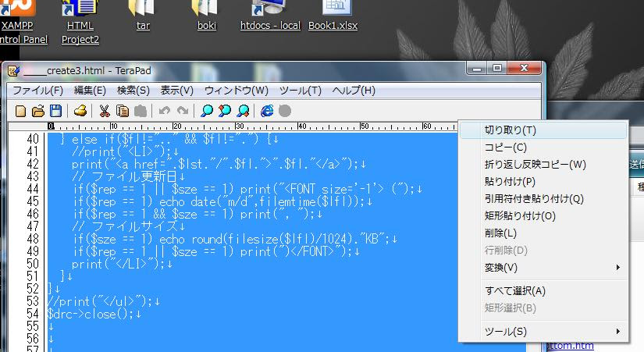Select the tar folder on desktop

coord(143,16)
